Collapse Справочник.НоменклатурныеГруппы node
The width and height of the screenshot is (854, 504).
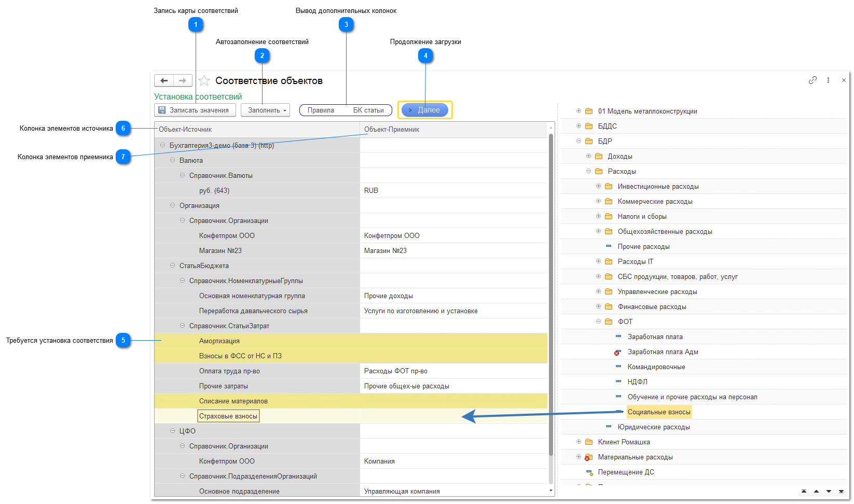coord(182,281)
